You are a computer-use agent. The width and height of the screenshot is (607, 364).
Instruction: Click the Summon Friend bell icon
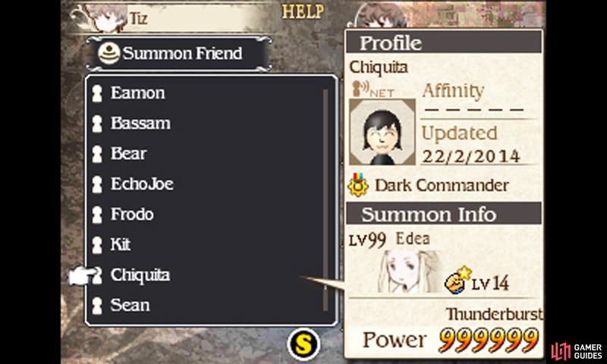coord(109,53)
